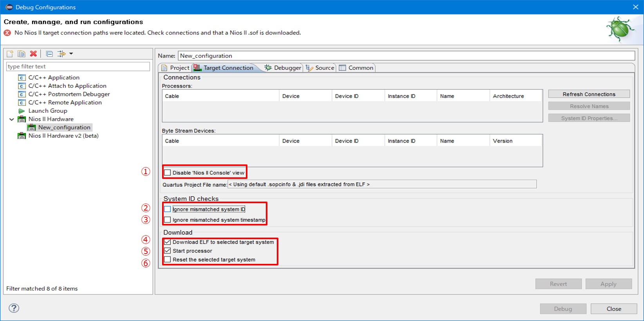Select C/C++ Application in the tree

54,78
